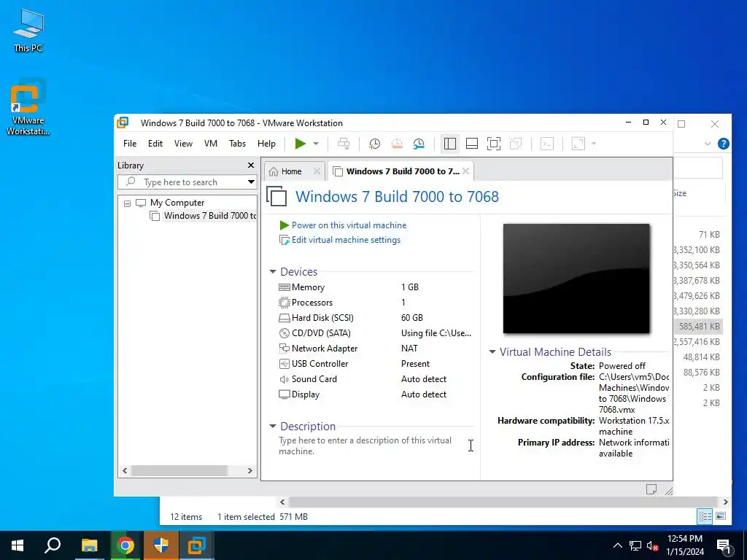
Task: Toggle the thumbnail bar toolbar icon
Action: pyautogui.click(x=472, y=144)
